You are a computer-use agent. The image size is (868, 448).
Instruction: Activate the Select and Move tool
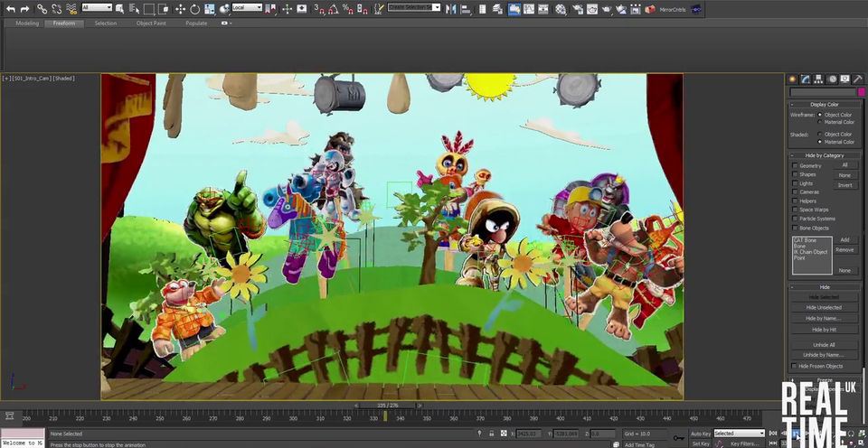point(180,9)
